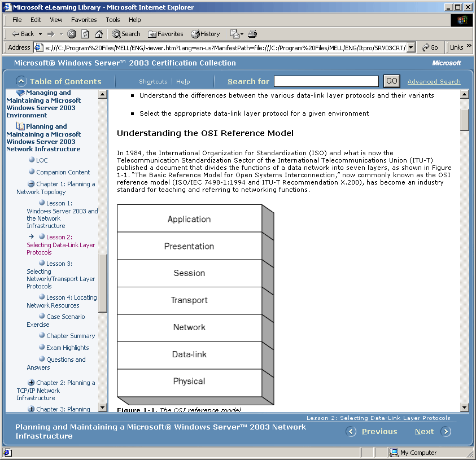Open Lesson 3: Selecting Network/Transport Layer Protocols
Viewport: 476px width, 460px height.
(x=61, y=275)
